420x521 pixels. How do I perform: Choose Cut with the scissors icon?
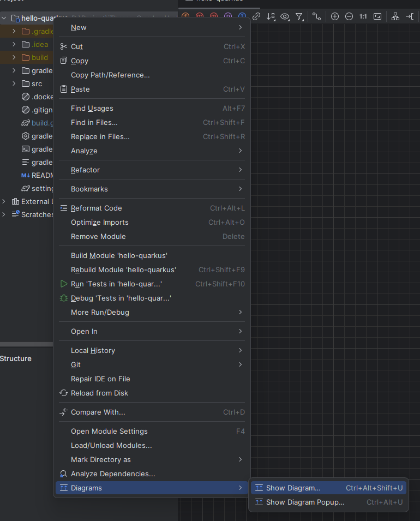coord(152,46)
